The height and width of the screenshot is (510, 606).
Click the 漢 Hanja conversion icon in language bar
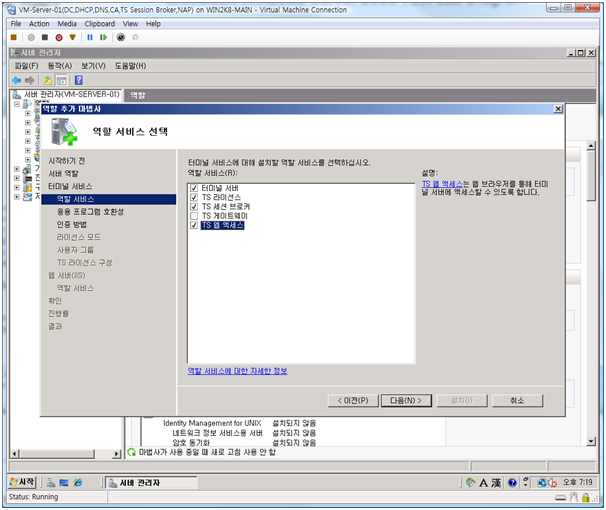[496, 483]
